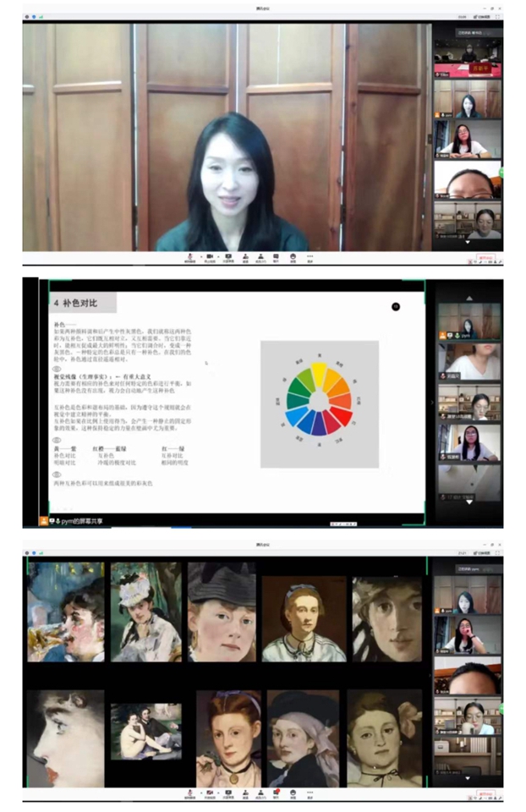
Task: Click the red leave meeting button, bottom window
Action: [485, 793]
